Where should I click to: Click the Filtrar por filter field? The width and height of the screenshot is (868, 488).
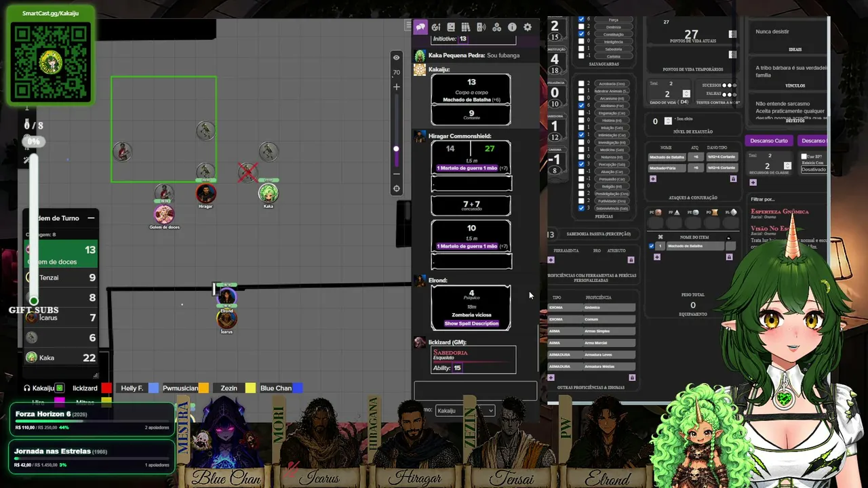point(787,199)
